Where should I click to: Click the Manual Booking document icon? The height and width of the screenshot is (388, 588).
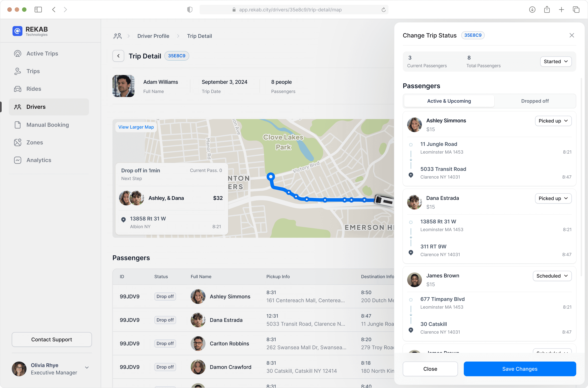coord(18,125)
